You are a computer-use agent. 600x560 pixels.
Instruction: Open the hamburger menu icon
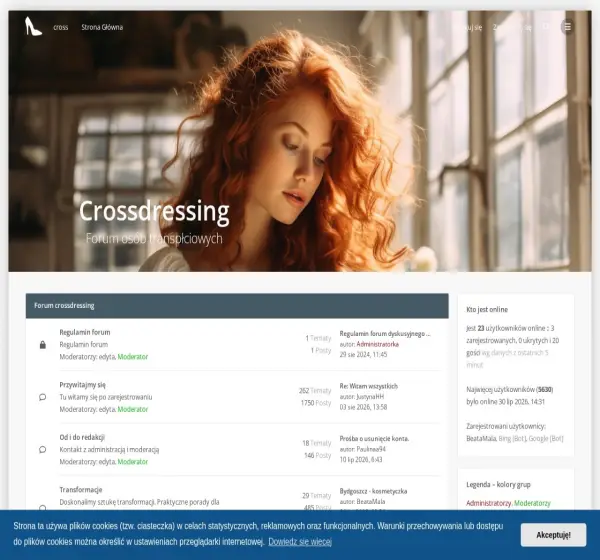(x=567, y=27)
